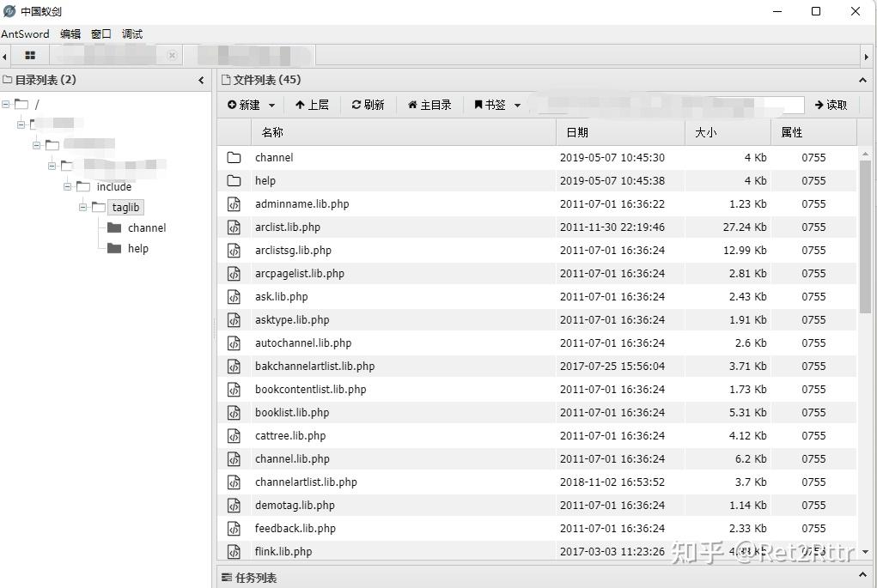Click the PHP file icon beside ask.lib.php
877x588 pixels.
tap(234, 296)
